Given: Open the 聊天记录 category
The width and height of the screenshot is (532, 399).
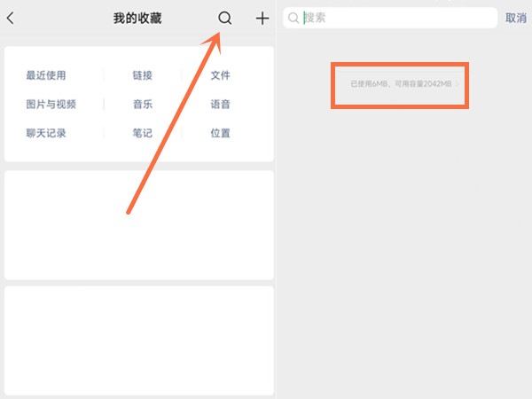Looking at the screenshot, I should point(46,134).
